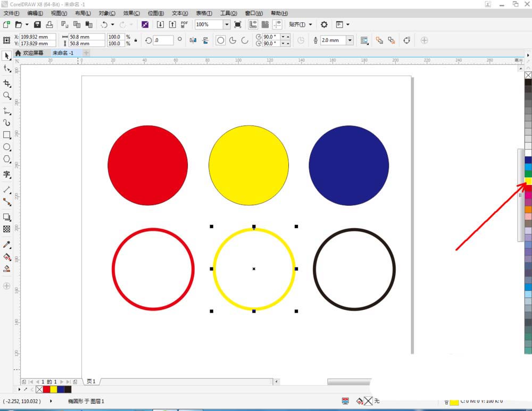Toggle the Arc ellipse shape button
This screenshot has width=532, height=411.
pyautogui.click(x=245, y=40)
